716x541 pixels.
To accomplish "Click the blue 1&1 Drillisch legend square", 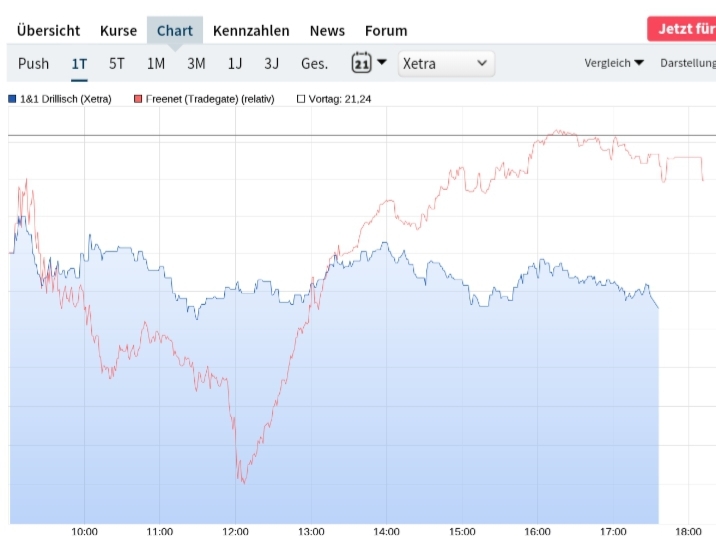I will click(x=12, y=99).
